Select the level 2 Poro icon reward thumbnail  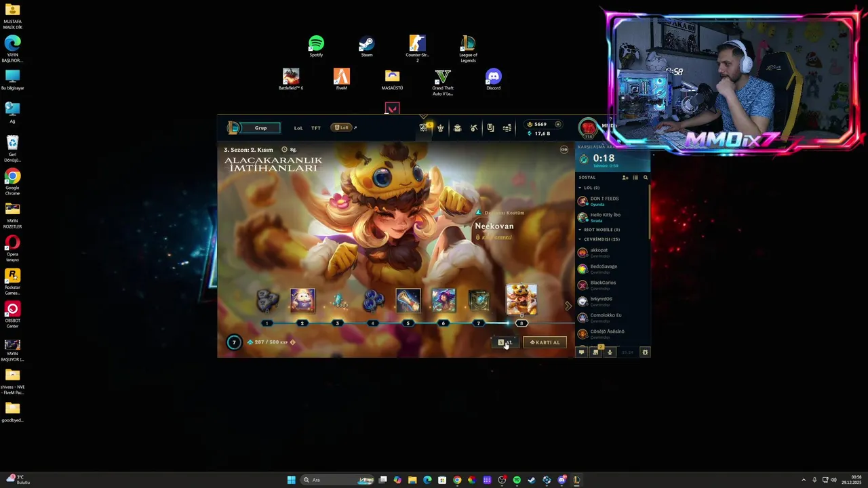pos(302,300)
